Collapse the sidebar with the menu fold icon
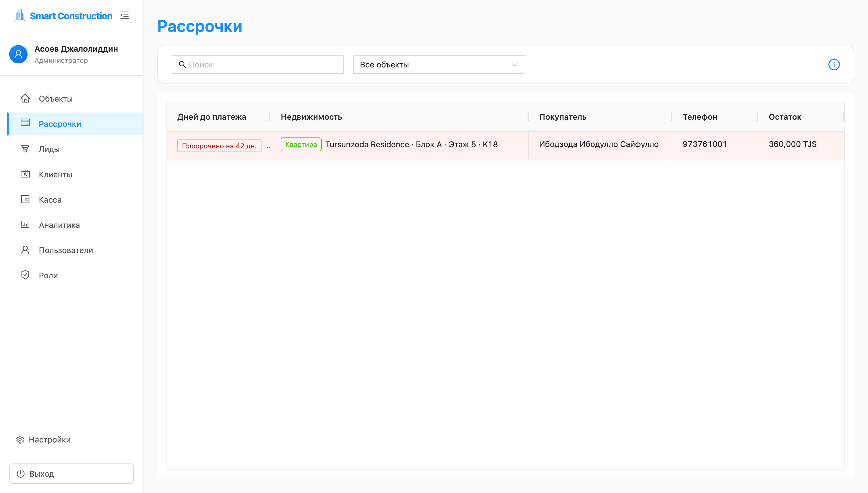The height and width of the screenshot is (493, 868). 124,15
